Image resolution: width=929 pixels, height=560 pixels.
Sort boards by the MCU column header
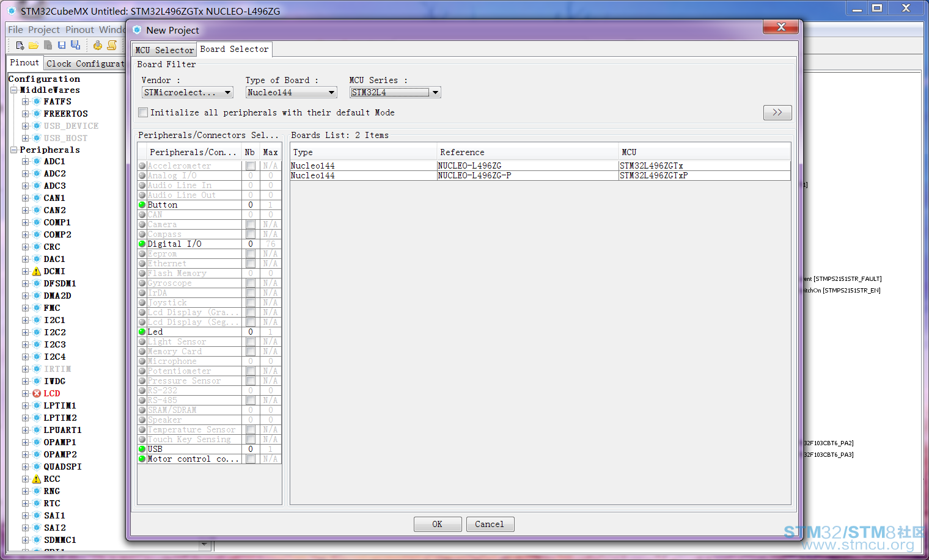[705, 152]
